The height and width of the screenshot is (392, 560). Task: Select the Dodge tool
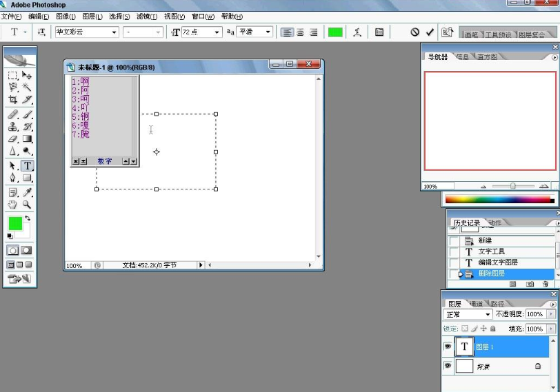point(27,151)
